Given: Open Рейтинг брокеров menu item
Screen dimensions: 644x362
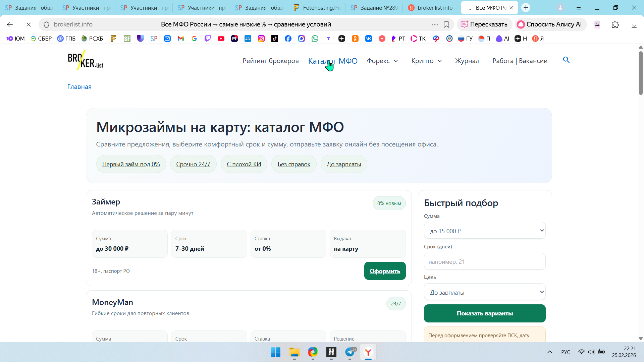Looking at the screenshot, I should 270,61.
